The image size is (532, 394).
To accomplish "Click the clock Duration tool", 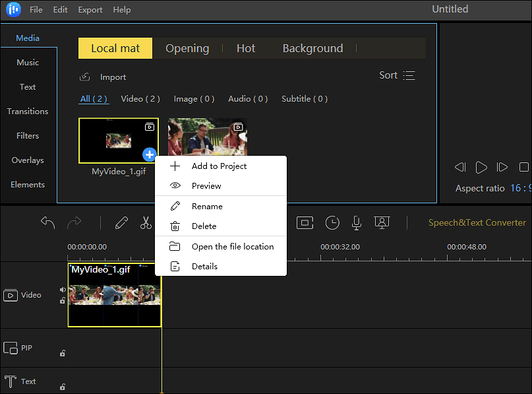I will point(332,223).
